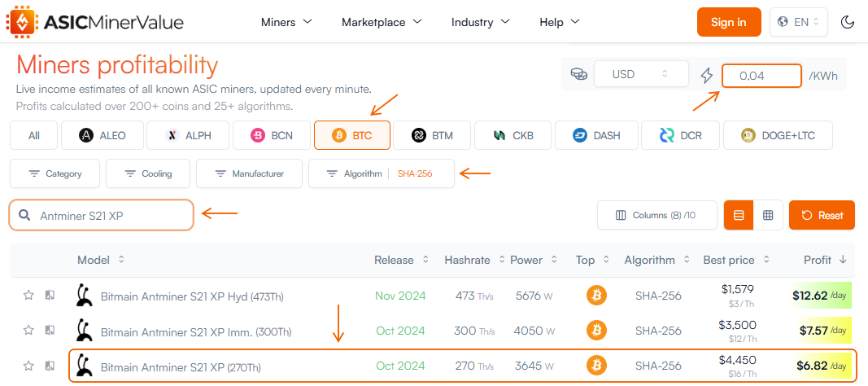Select the ALPH coin filter
The image size is (868, 386).
click(x=188, y=135)
